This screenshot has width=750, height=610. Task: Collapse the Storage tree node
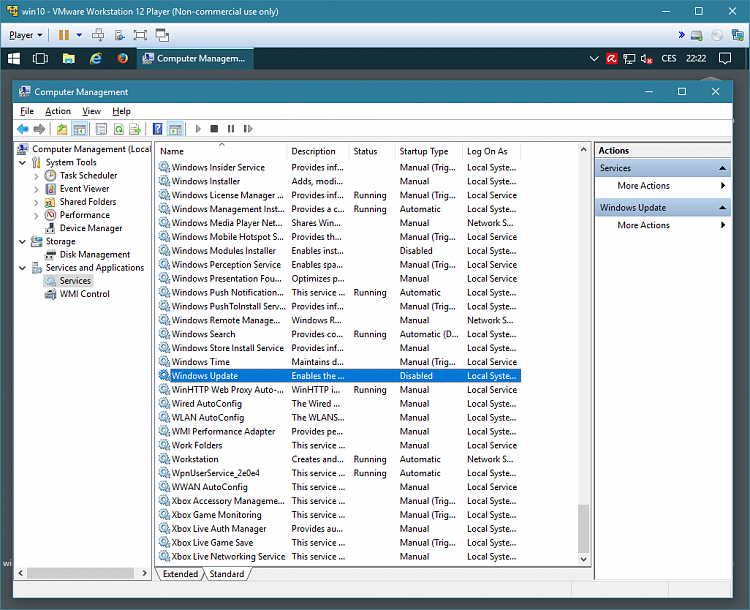coord(22,242)
